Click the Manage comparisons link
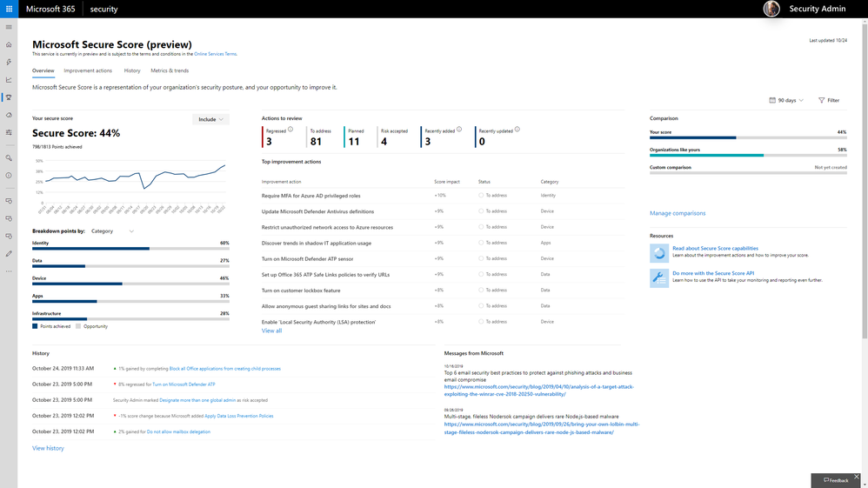 coord(678,213)
